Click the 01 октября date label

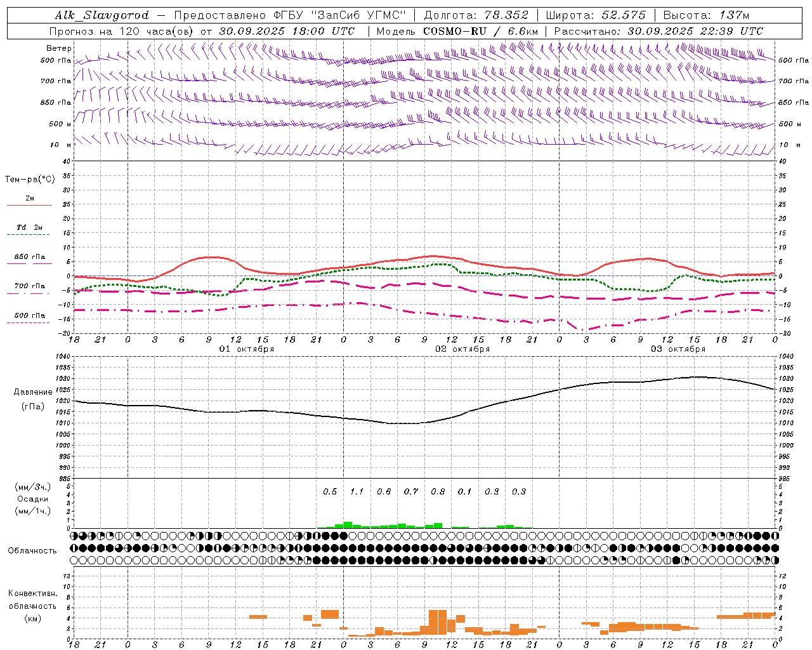click(x=247, y=349)
